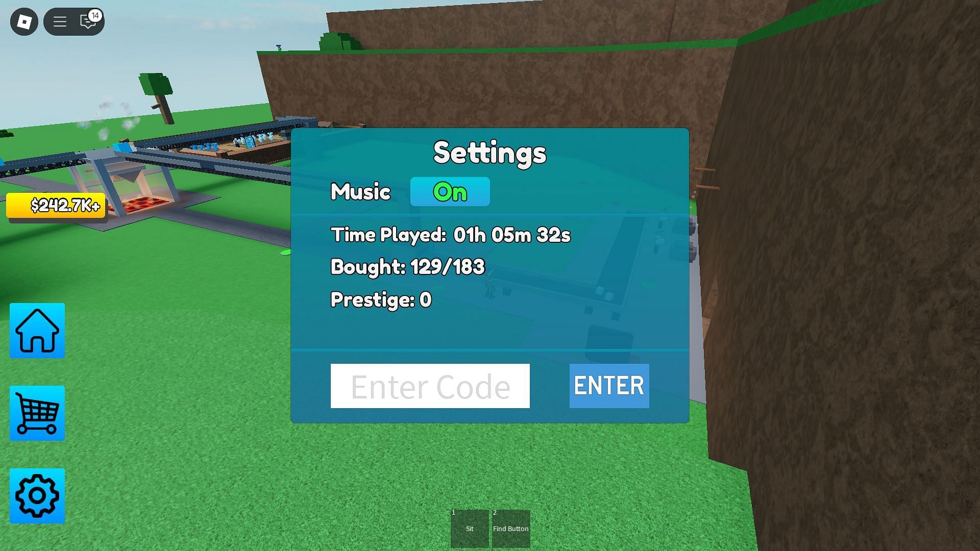Click the Home icon button
This screenshot has height=551, width=980.
tap(37, 330)
